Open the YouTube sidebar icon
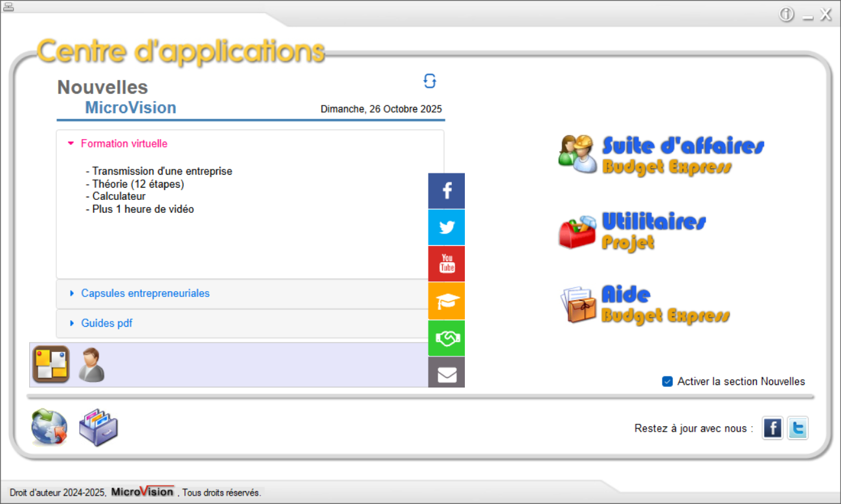Image resolution: width=841 pixels, height=504 pixels. tap(447, 264)
